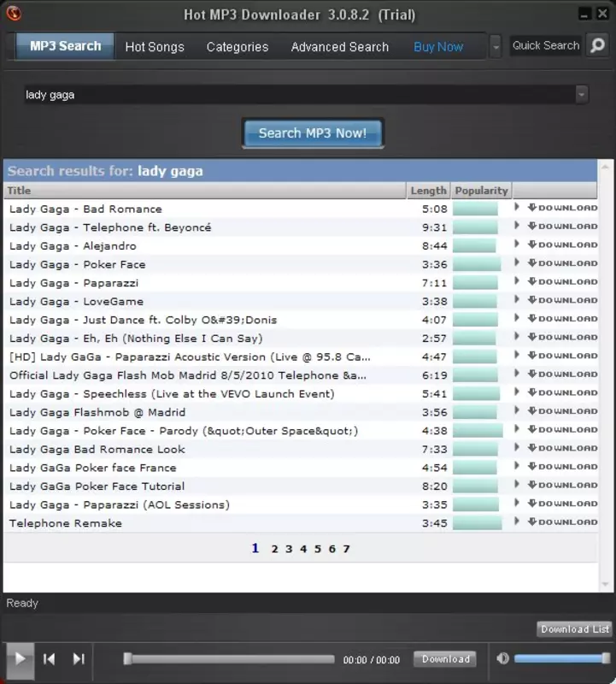Download Telephone Remake track

pos(562,522)
